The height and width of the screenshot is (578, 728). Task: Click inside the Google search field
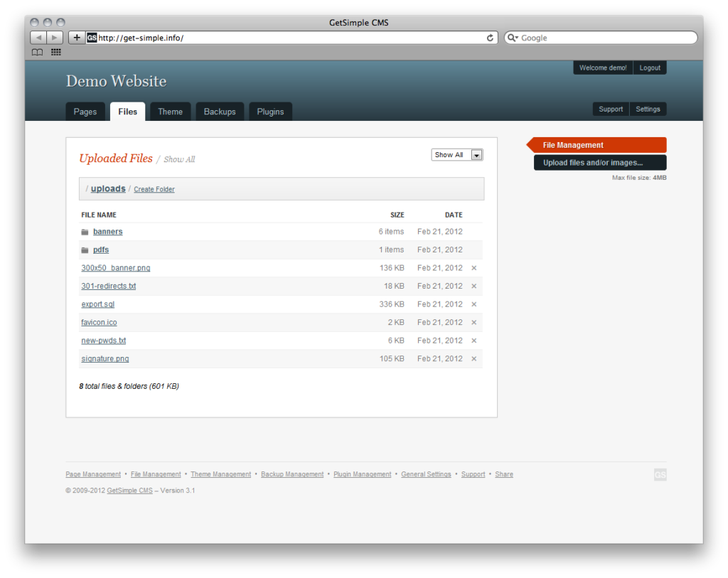(x=569, y=37)
